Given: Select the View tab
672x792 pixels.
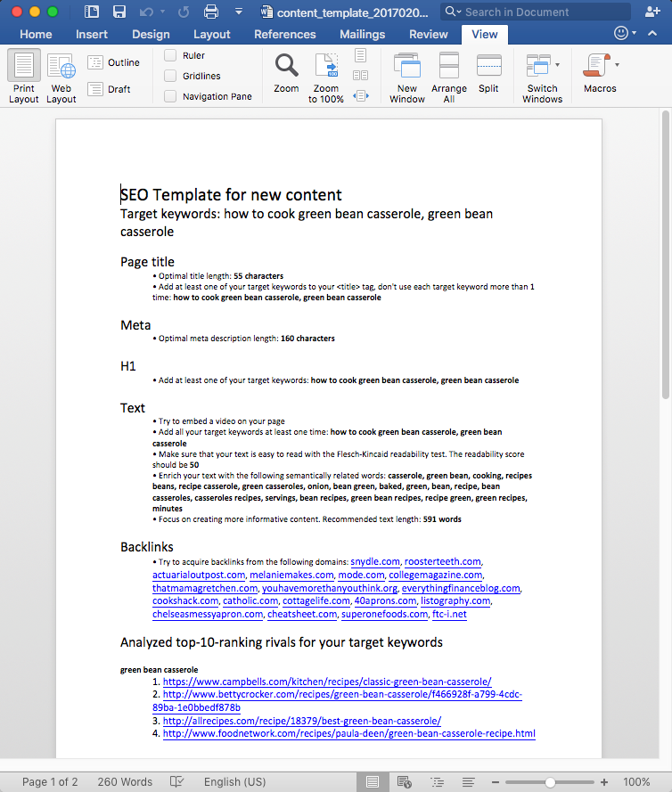Looking at the screenshot, I should tap(485, 35).
